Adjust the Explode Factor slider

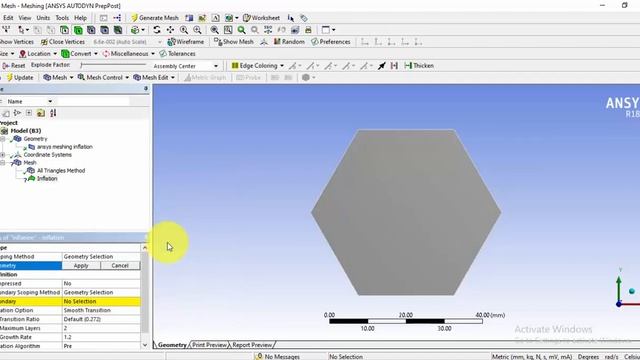[113, 65]
